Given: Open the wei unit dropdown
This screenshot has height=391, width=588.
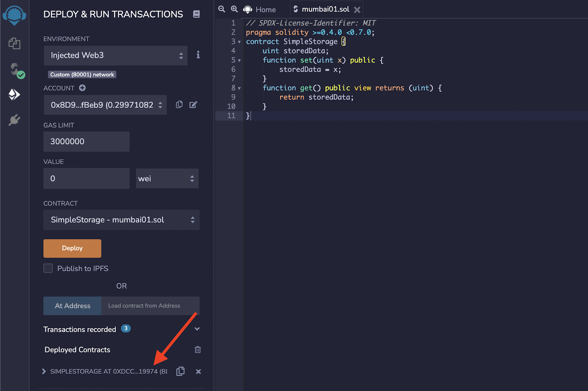Looking at the screenshot, I should (167, 179).
